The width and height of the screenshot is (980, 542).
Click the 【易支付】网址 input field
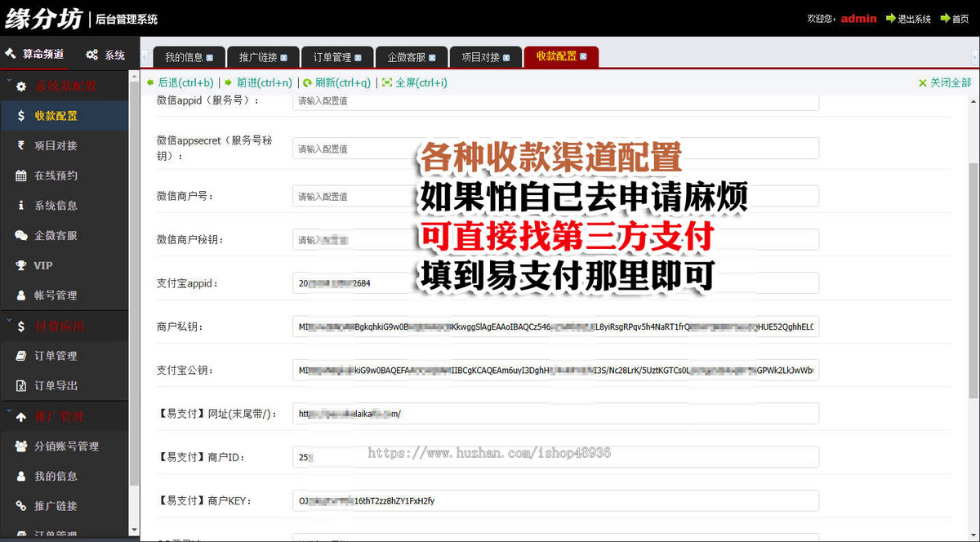click(x=555, y=414)
